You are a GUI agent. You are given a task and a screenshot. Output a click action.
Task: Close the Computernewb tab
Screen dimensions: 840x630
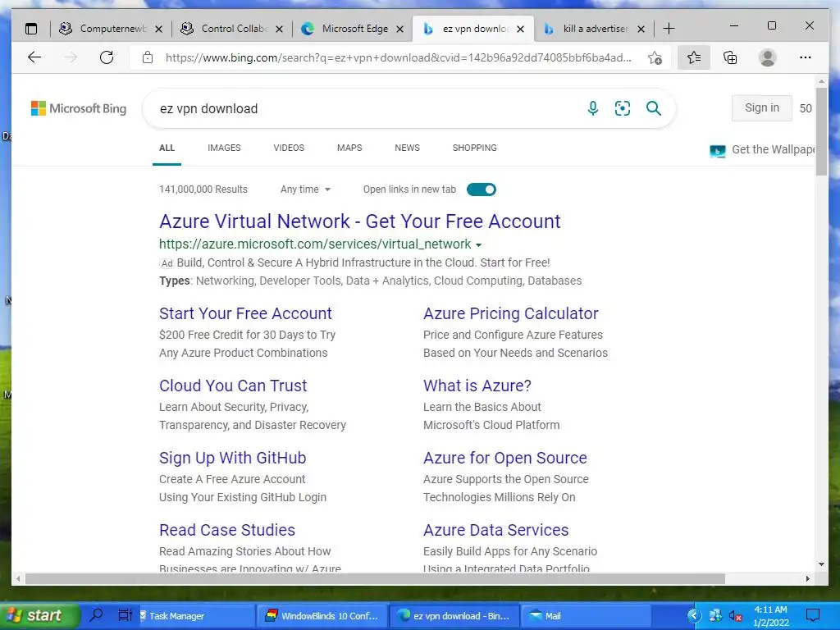158,29
